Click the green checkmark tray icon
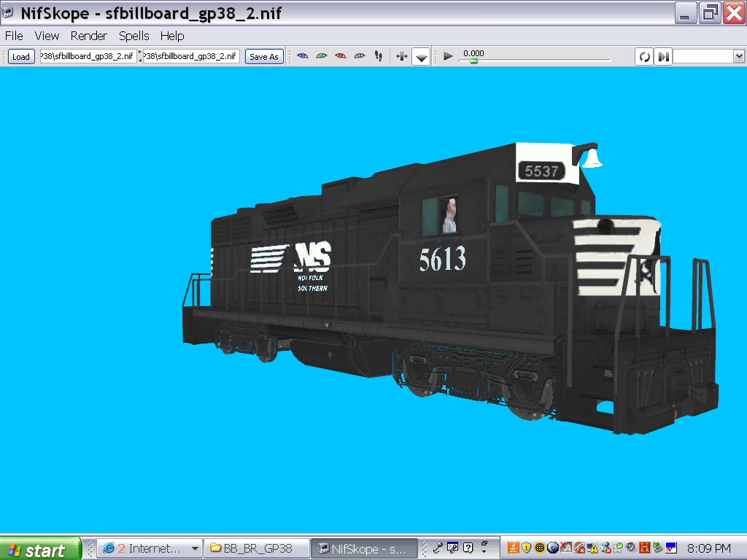The height and width of the screenshot is (560, 747). pyautogui.click(x=619, y=548)
